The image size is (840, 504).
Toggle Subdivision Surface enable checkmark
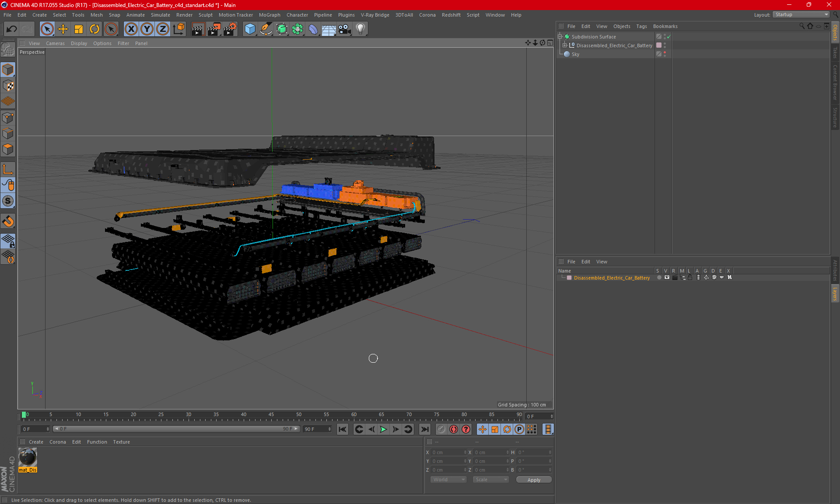coord(669,37)
